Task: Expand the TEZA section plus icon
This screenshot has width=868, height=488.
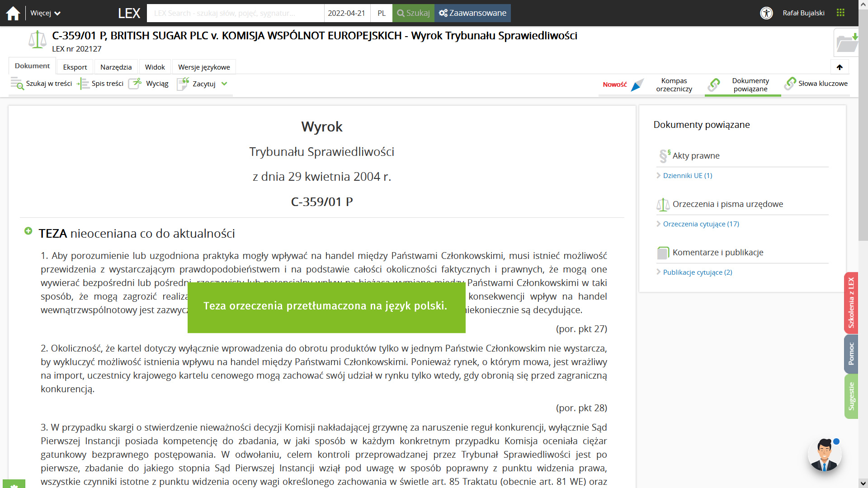Action: 28,231
